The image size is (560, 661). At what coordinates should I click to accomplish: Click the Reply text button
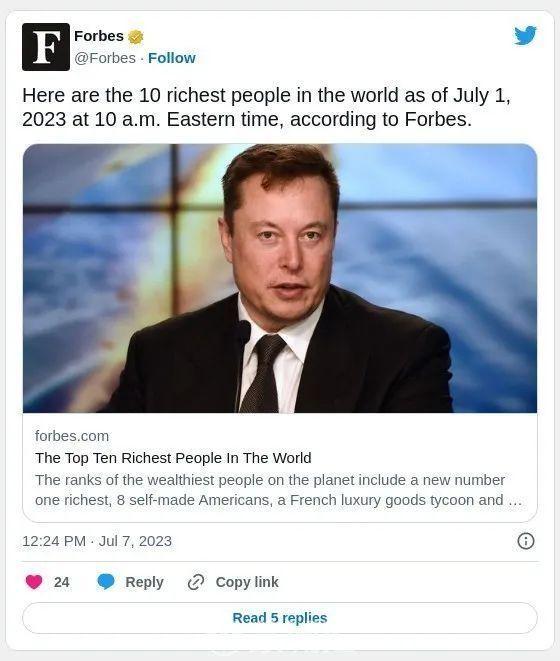144,582
